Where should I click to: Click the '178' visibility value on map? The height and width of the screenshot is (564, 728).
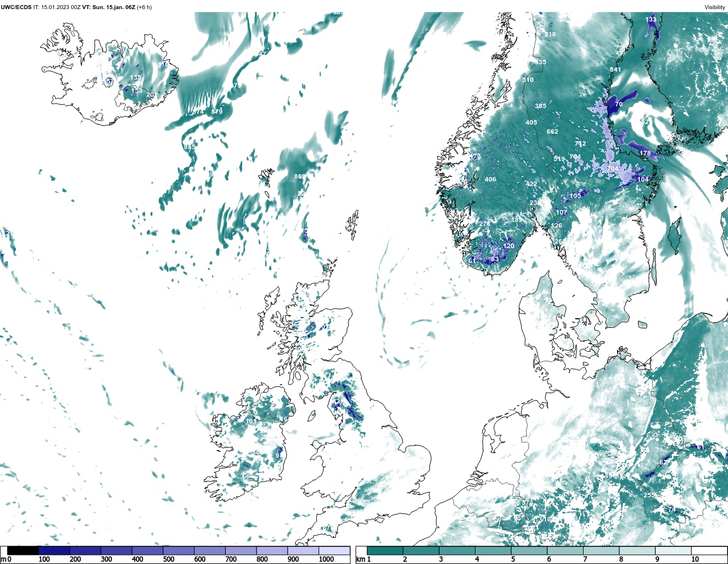(x=645, y=153)
